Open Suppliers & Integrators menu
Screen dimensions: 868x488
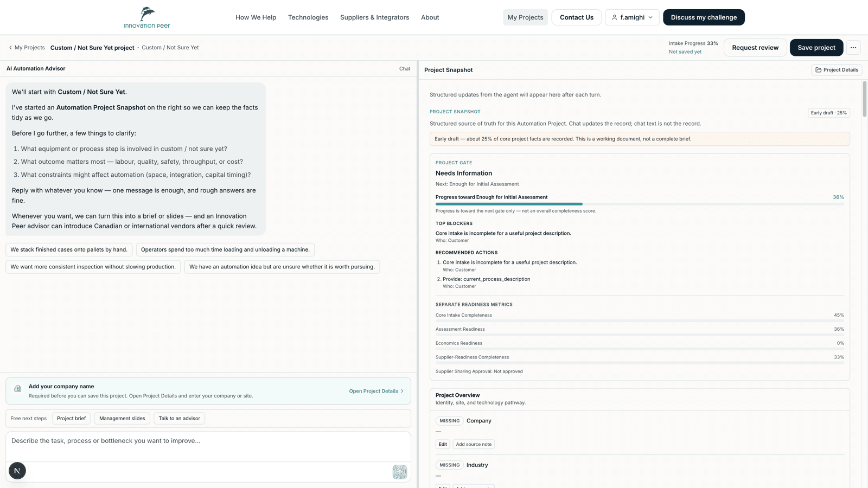click(x=374, y=17)
